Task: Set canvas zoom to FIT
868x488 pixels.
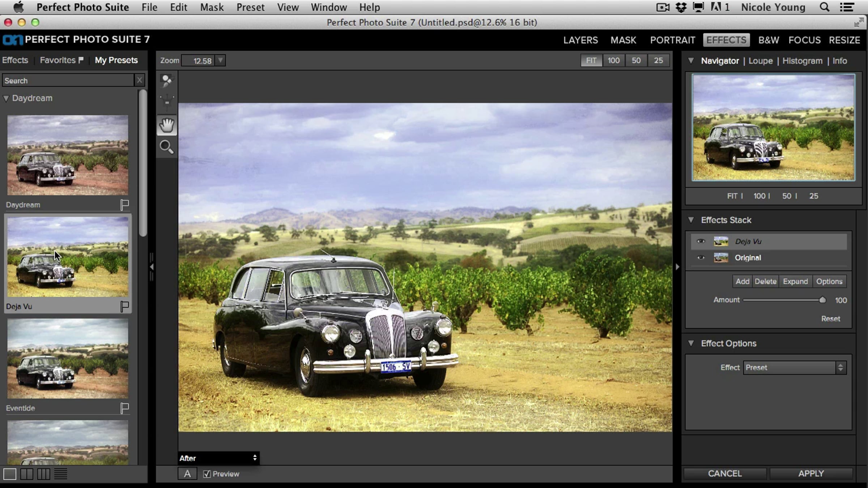Action: 591,60
